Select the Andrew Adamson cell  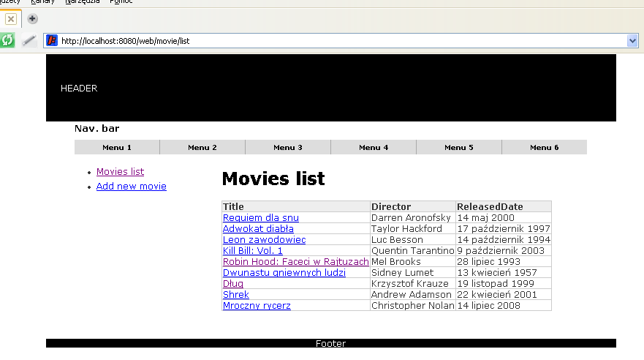click(x=413, y=295)
